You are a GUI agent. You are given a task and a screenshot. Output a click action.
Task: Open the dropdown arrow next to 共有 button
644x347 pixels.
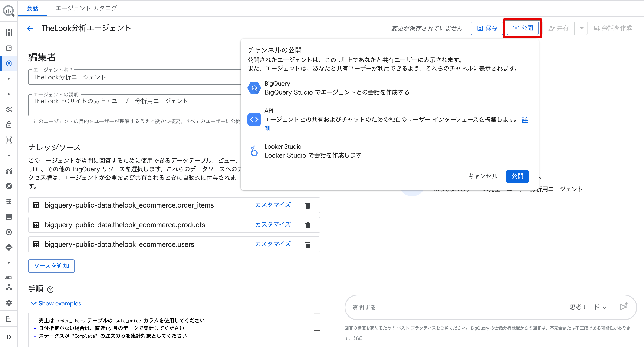pos(581,28)
